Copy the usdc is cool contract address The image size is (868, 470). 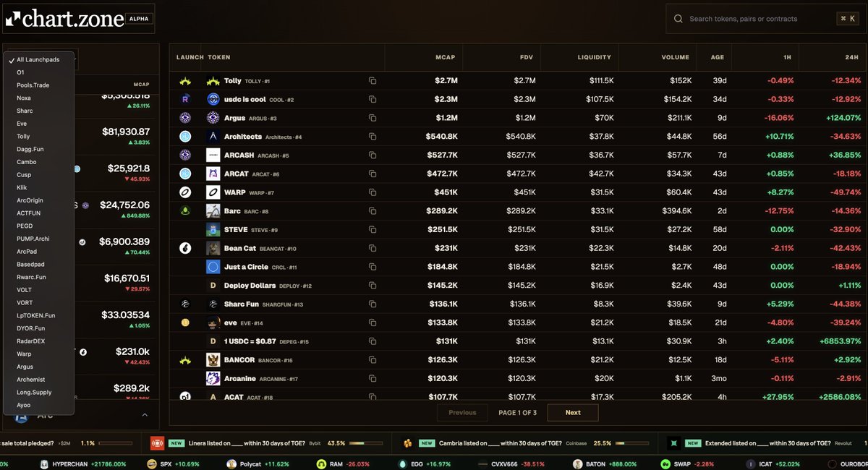pyautogui.click(x=373, y=99)
